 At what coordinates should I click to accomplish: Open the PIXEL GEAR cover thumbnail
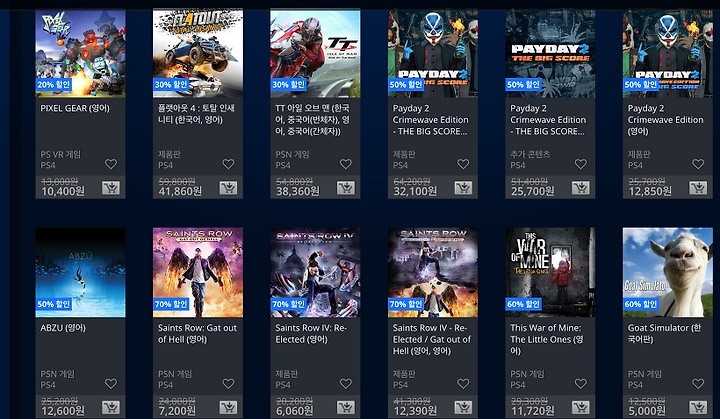click(x=80, y=53)
